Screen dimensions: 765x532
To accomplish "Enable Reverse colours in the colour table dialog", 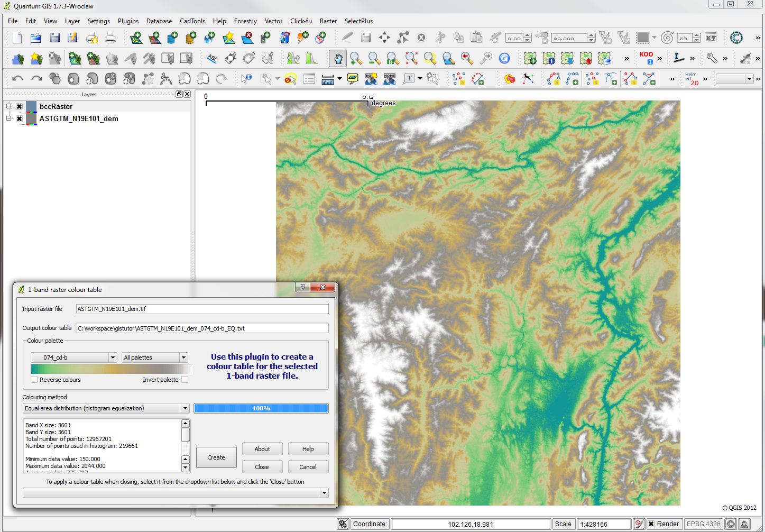I will point(34,380).
